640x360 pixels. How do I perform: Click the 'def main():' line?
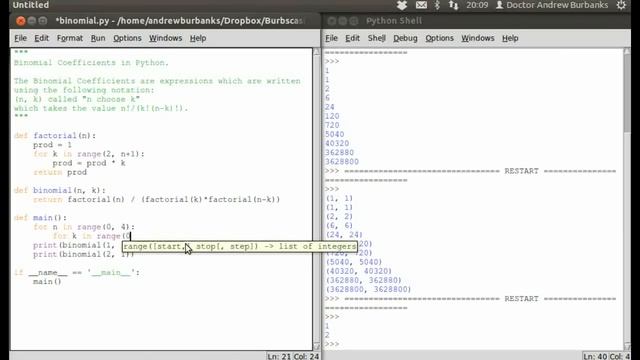tap(40, 218)
